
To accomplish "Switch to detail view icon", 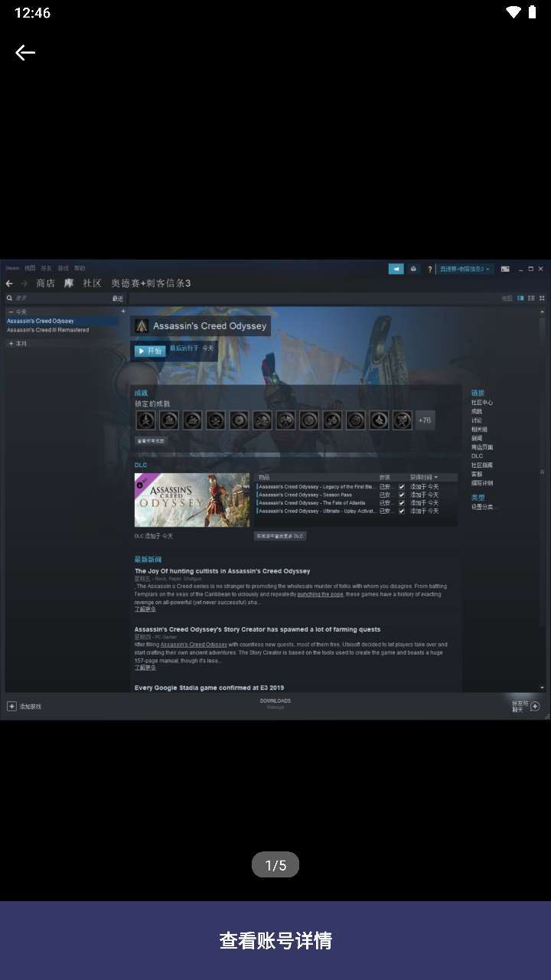I will click(x=520, y=298).
